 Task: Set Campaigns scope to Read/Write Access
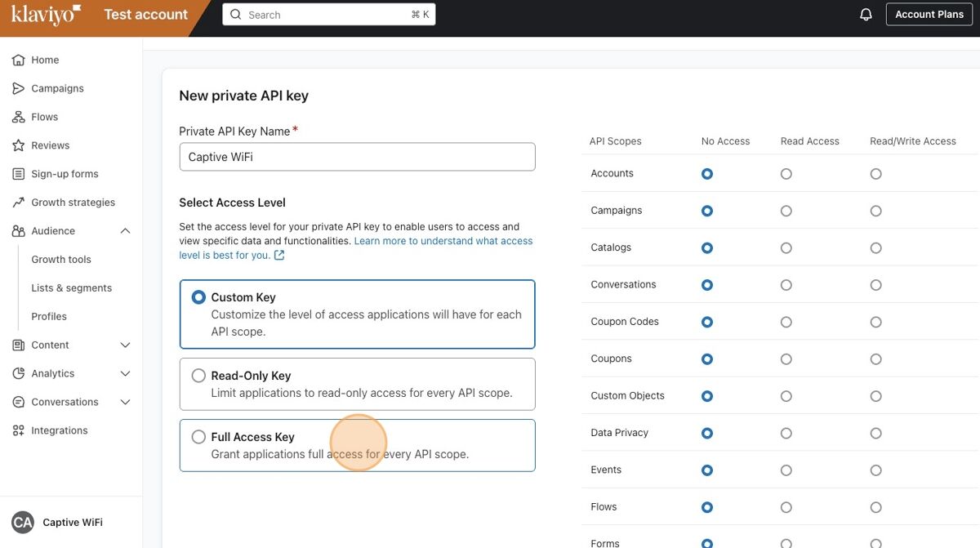tap(876, 211)
